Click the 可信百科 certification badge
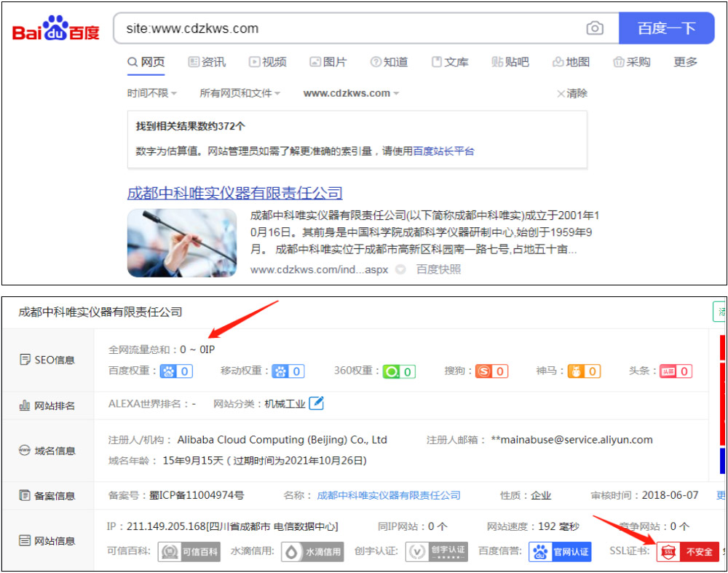 (189, 552)
